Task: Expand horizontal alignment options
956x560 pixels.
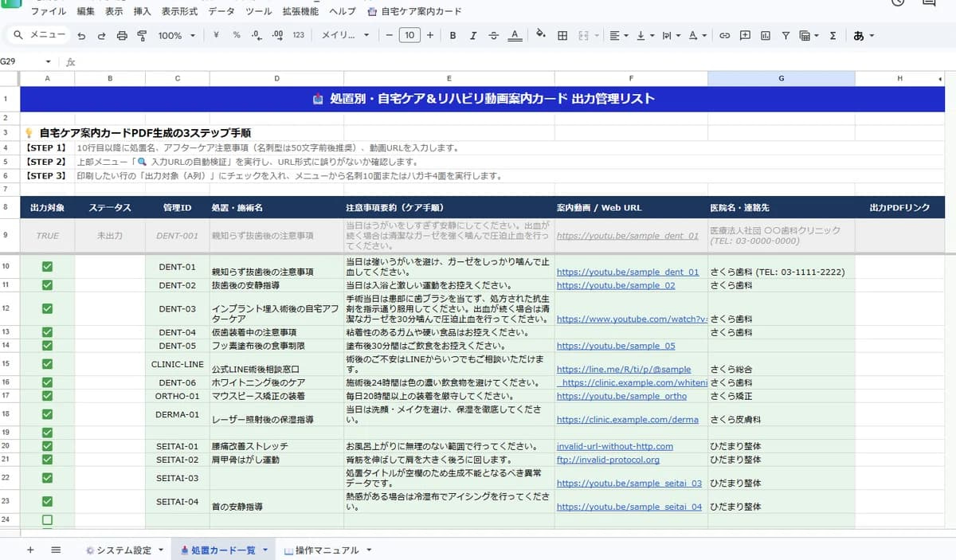Action: pyautogui.click(x=617, y=35)
